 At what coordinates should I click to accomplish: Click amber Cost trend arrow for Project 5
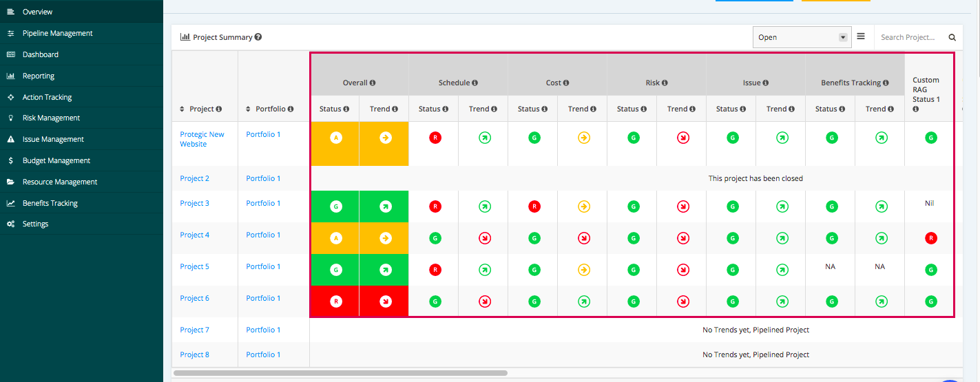coord(583,269)
